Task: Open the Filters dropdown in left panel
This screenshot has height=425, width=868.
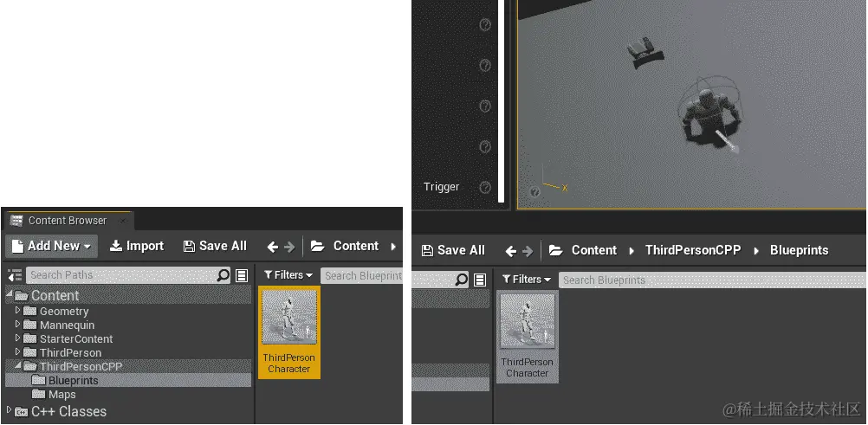Action: [288, 275]
